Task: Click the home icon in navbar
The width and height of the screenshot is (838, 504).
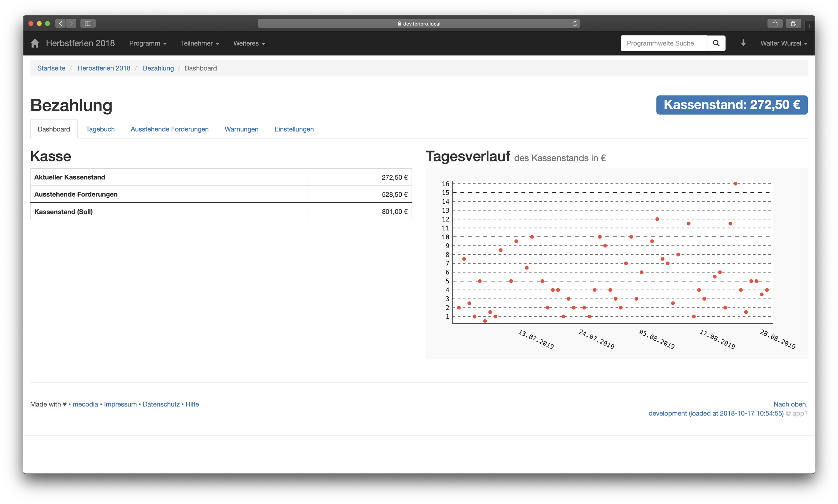Action: (x=35, y=43)
